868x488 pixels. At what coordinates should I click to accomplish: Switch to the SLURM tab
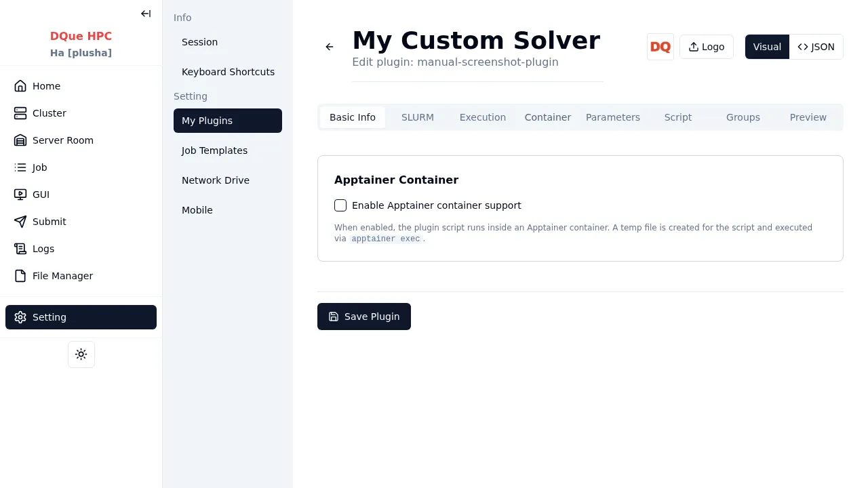point(418,117)
